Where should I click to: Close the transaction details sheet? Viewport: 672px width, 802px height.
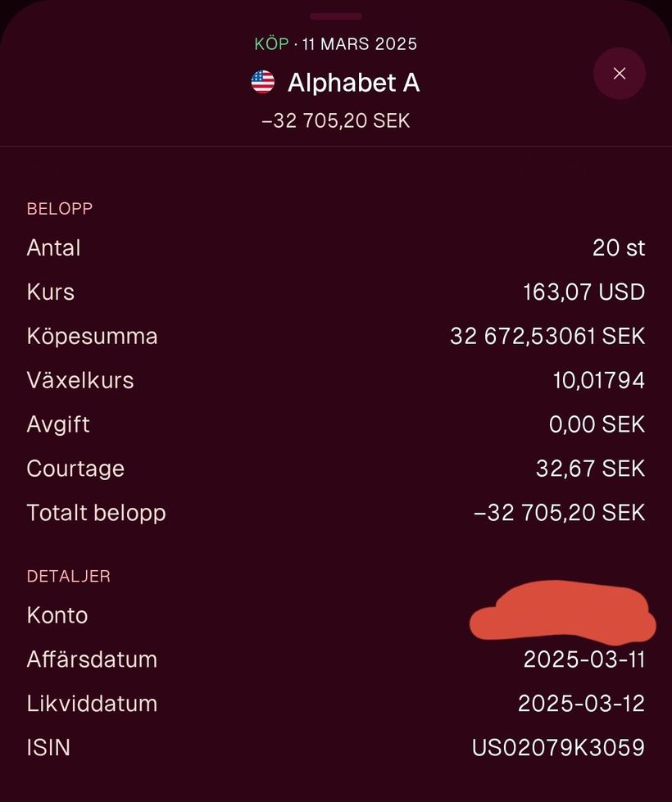(620, 74)
